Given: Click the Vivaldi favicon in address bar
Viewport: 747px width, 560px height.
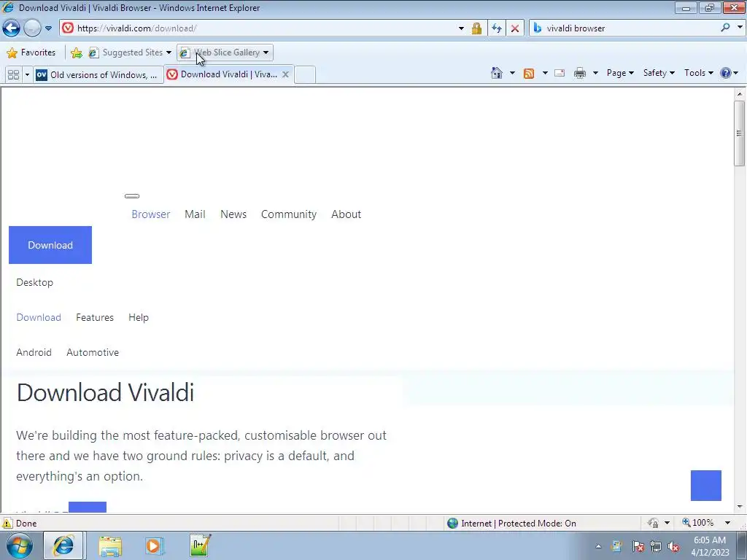Looking at the screenshot, I should (68, 28).
